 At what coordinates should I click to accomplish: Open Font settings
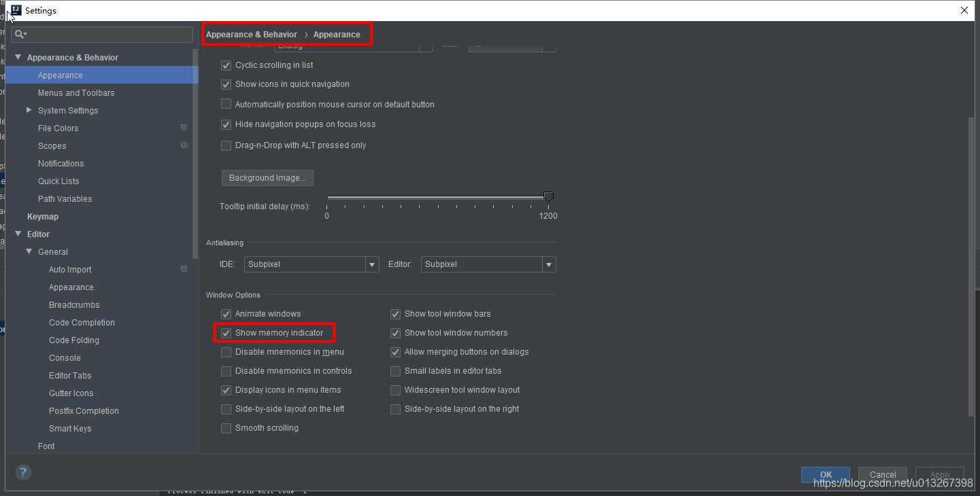(46, 446)
